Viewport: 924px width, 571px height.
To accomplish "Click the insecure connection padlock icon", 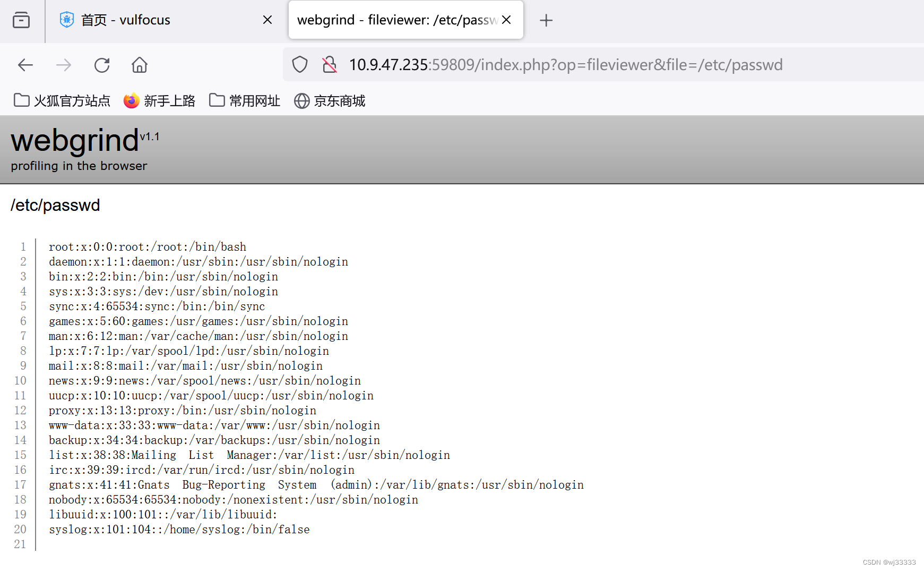I will tap(329, 64).
